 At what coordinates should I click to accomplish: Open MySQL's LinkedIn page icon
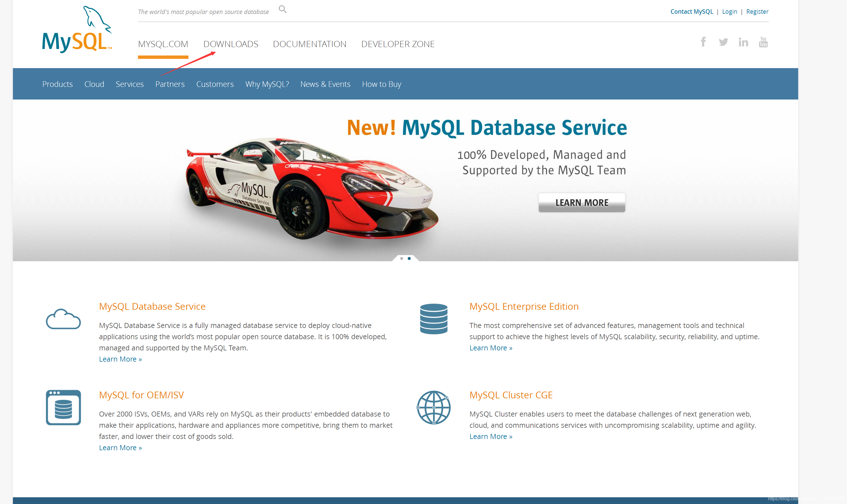[x=744, y=42]
